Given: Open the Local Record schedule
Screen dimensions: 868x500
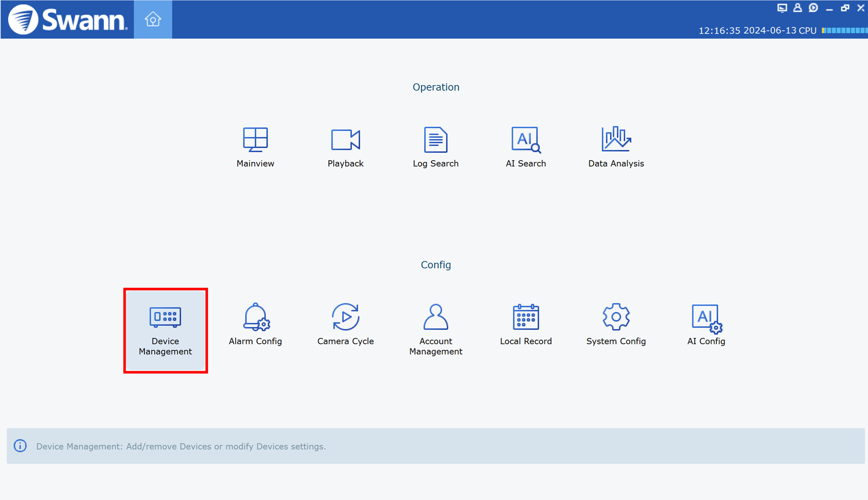Looking at the screenshot, I should pos(526,325).
